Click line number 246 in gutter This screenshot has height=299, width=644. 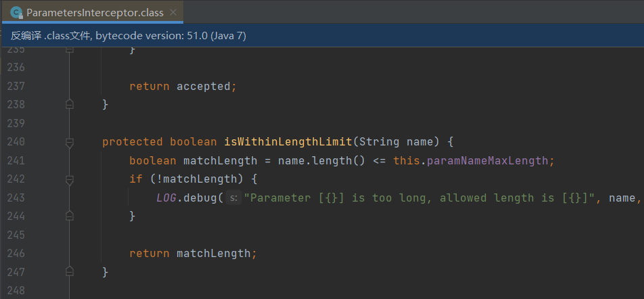16,254
